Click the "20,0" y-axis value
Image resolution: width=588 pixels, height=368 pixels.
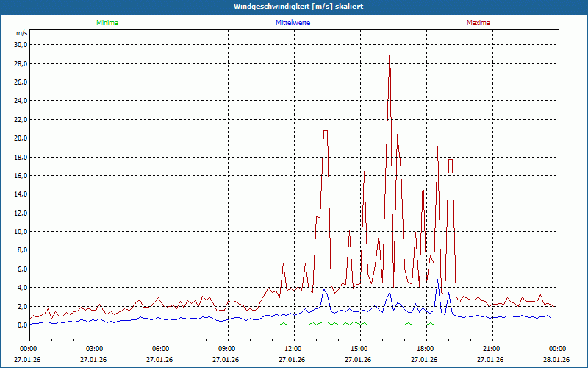[21, 138]
